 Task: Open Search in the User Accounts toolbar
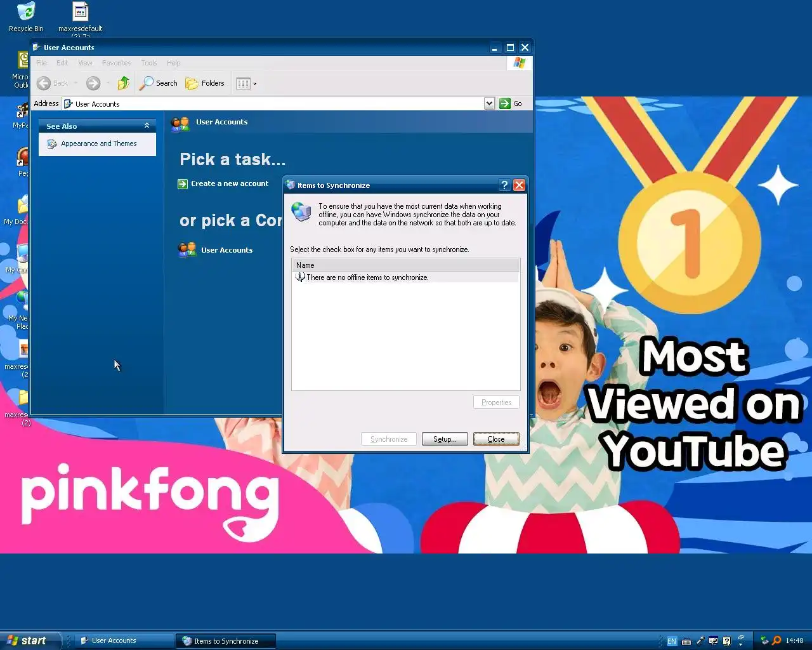point(159,83)
